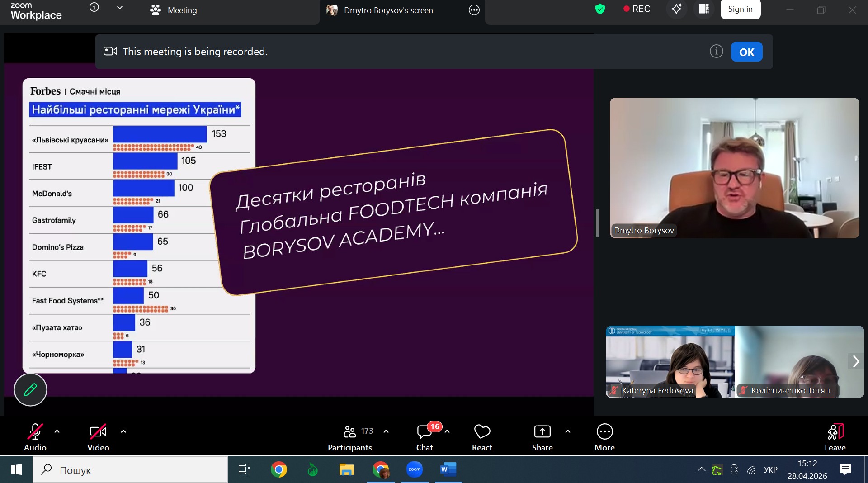The height and width of the screenshot is (483, 868).
Task: Expand audio settings arrow
Action: (x=57, y=432)
